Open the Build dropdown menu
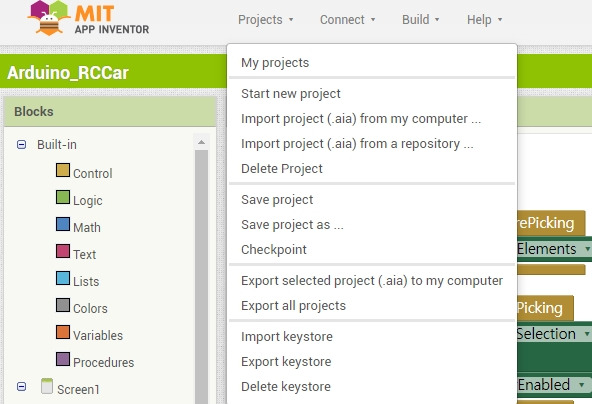Screen dimensions: 592x404 (421, 20)
